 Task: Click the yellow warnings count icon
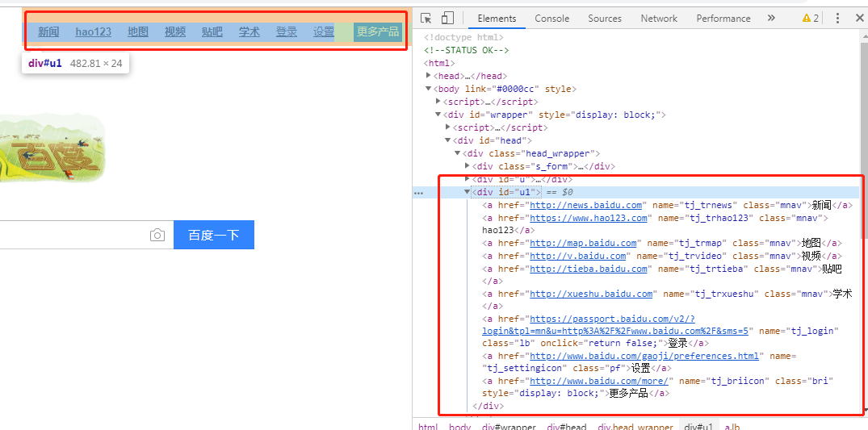811,19
